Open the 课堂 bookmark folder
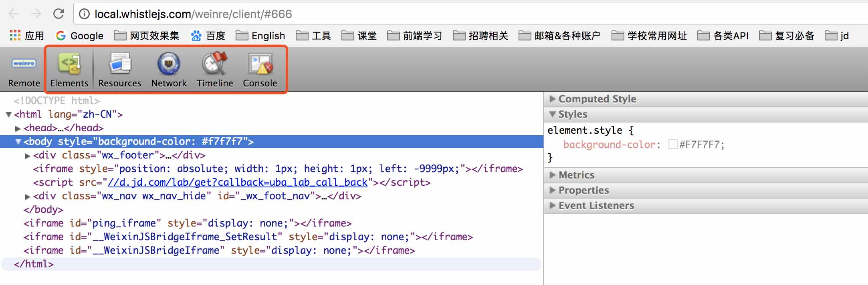 [x=359, y=36]
